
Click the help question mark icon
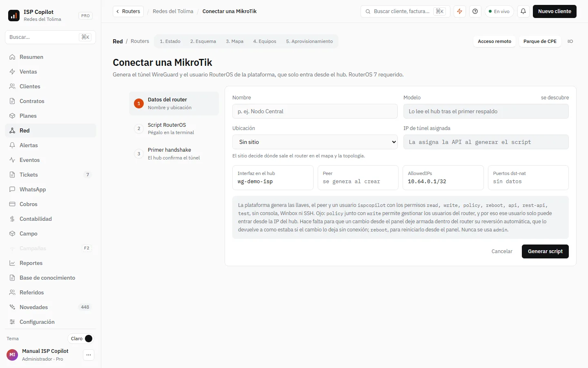coord(475,11)
